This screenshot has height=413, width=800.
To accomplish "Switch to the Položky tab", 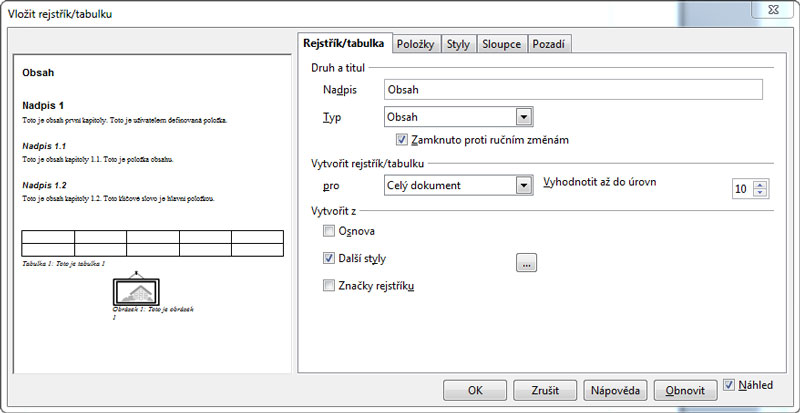I will pos(415,44).
